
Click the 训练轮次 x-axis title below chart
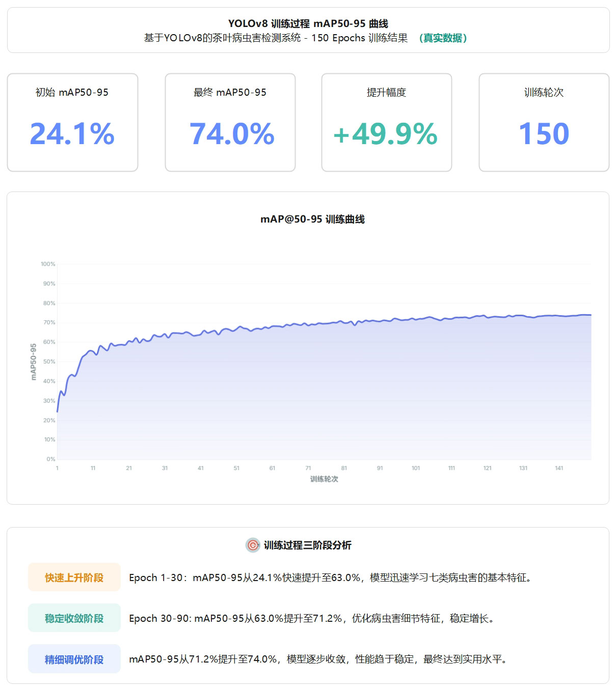(324, 479)
